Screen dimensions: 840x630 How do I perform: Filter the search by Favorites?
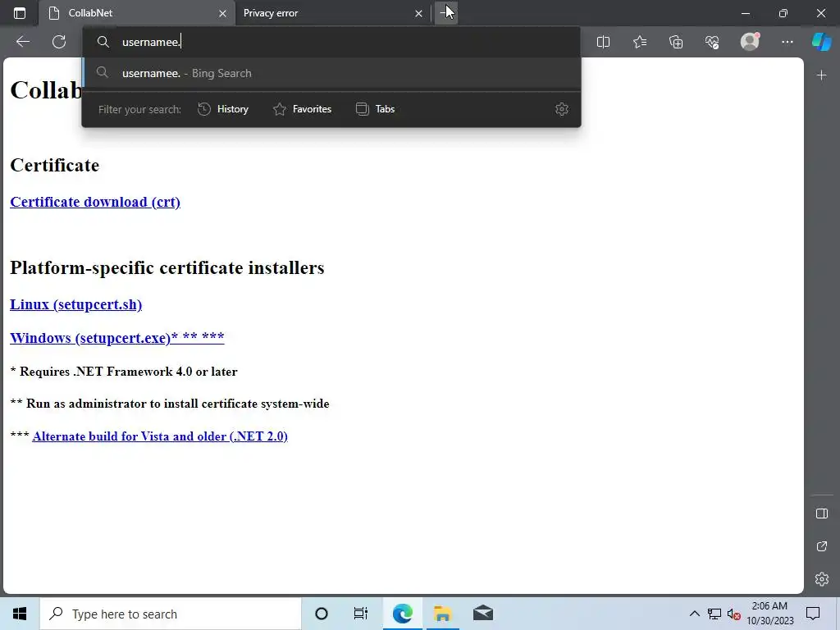[302, 109]
